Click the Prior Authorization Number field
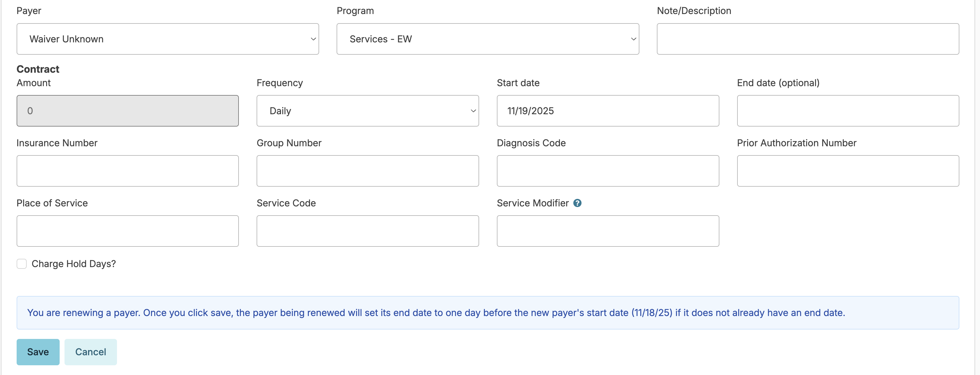The height and width of the screenshot is (375, 980). coord(848,171)
